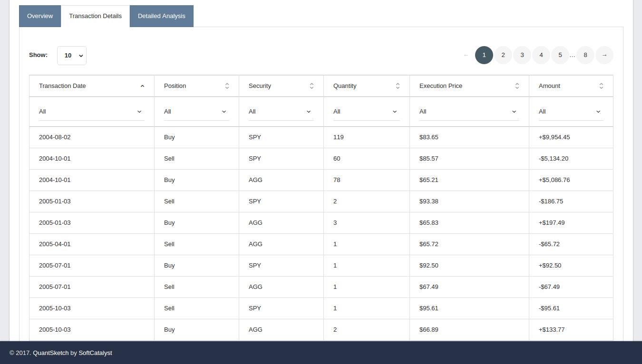Screen dimensions: 642x364
Task: Open the Show rows-per-page dropdown
Action: tap(72, 56)
